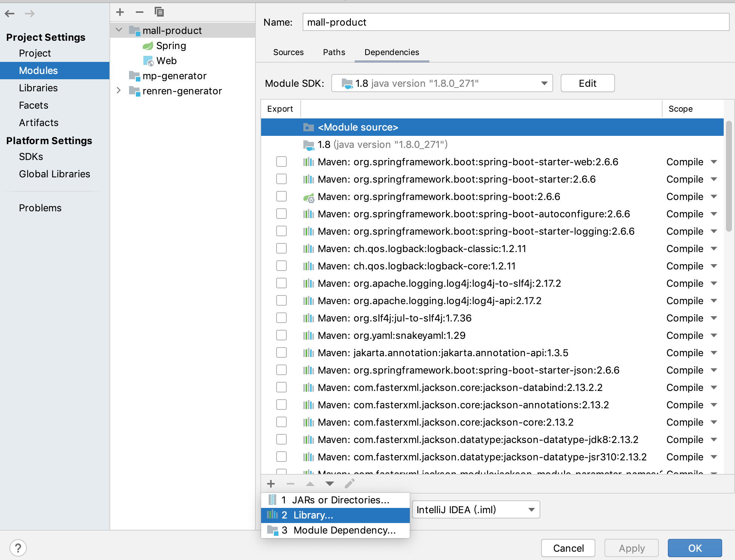
Task: Tick export checkbox for jackson-annotations:2.13.2
Action: (x=281, y=405)
